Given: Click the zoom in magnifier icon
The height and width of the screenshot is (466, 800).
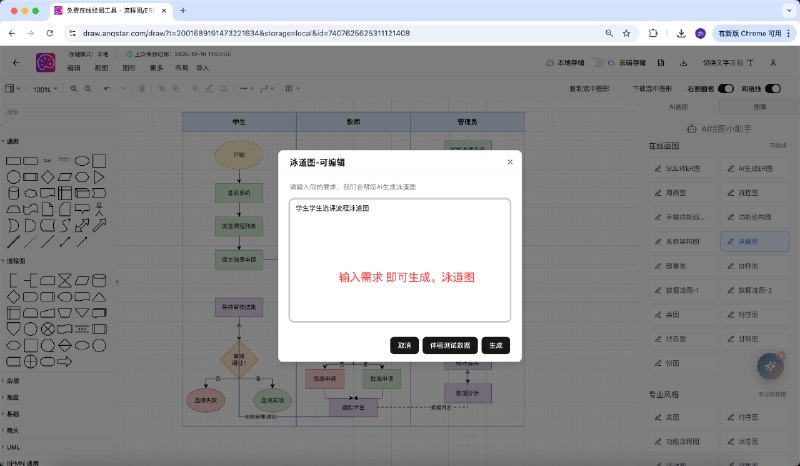Looking at the screenshot, I should point(74,89).
